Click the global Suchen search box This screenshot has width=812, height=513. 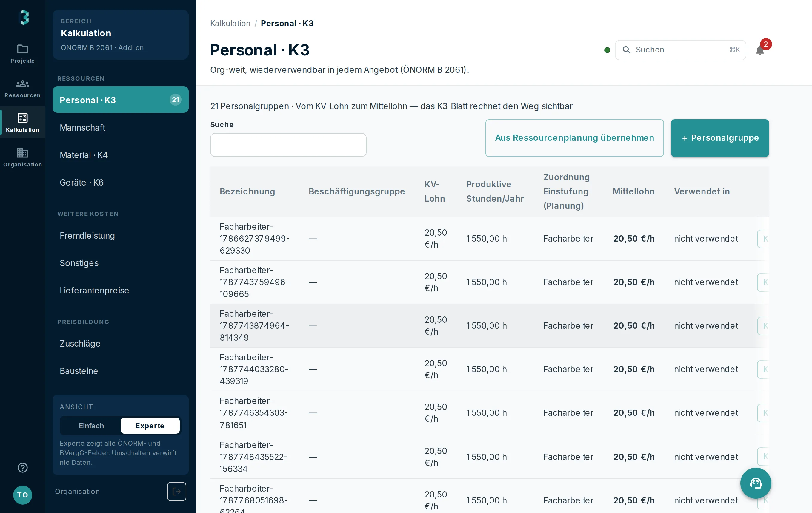680,50
